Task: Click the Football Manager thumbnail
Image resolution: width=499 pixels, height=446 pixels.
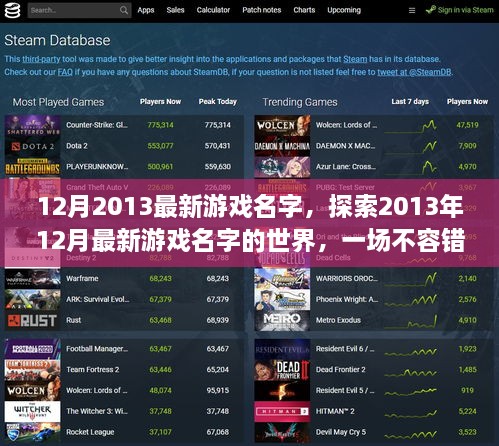Action: click(x=33, y=349)
